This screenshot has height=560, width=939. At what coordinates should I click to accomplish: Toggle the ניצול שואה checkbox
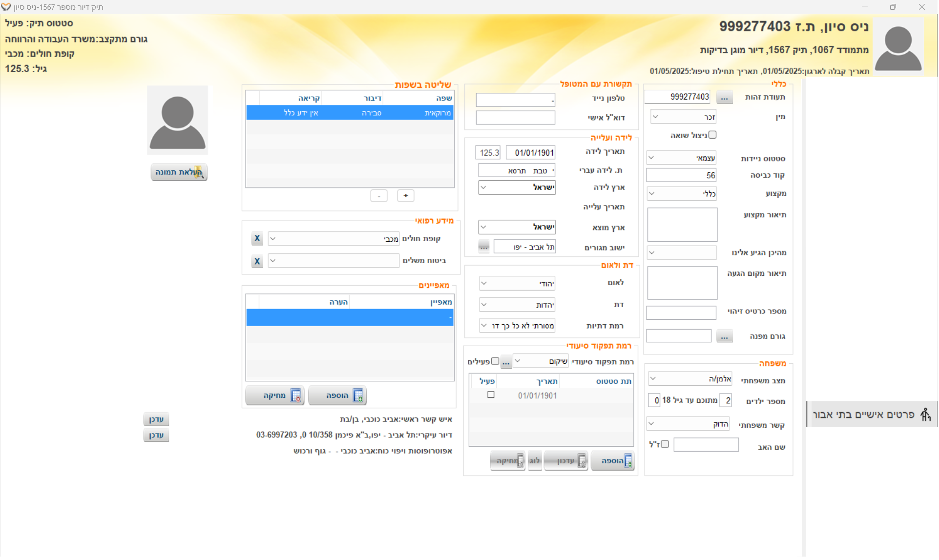712,135
